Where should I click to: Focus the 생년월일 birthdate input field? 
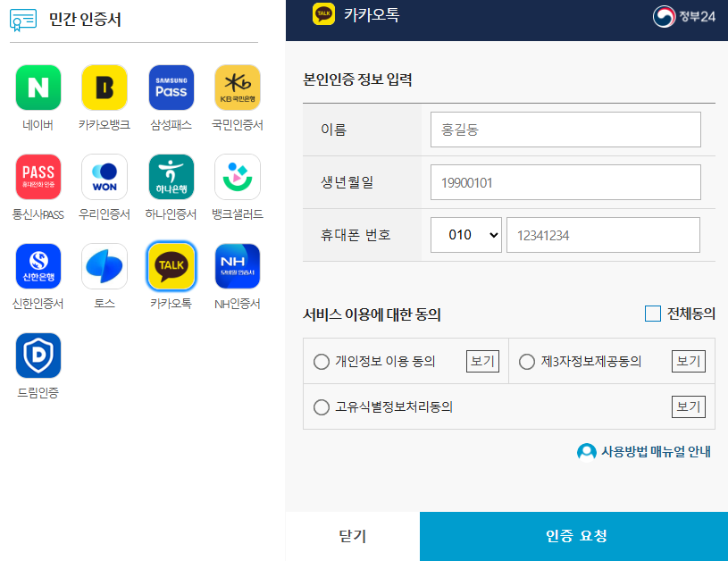click(x=565, y=182)
